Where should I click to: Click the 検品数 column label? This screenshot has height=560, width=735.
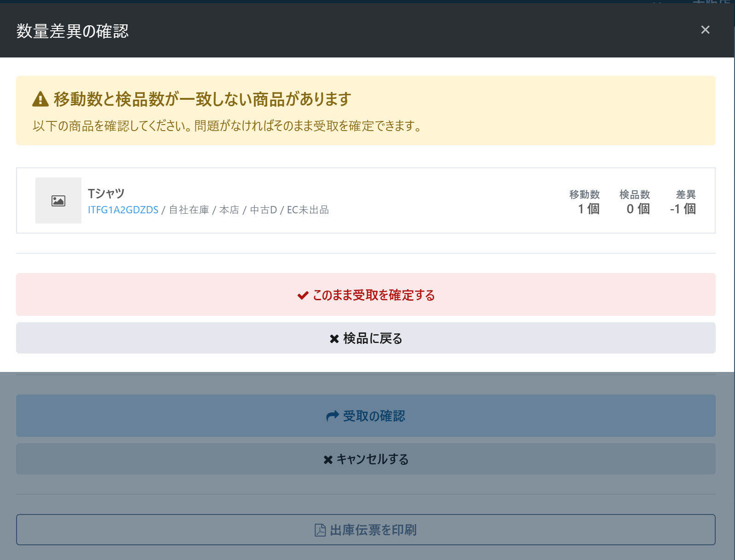tap(635, 194)
